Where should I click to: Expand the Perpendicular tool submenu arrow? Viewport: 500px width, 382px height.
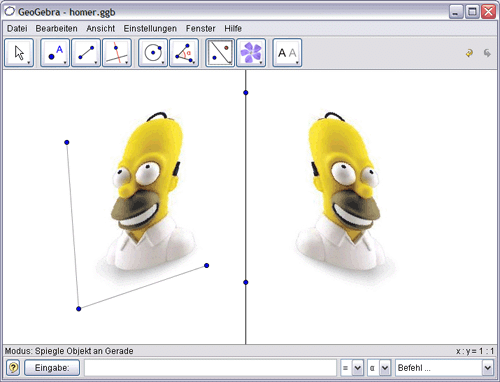(127, 62)
